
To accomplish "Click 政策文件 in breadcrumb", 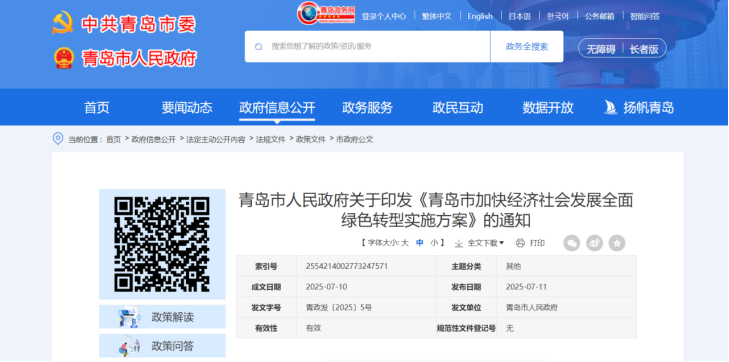I will coord(311,139).
